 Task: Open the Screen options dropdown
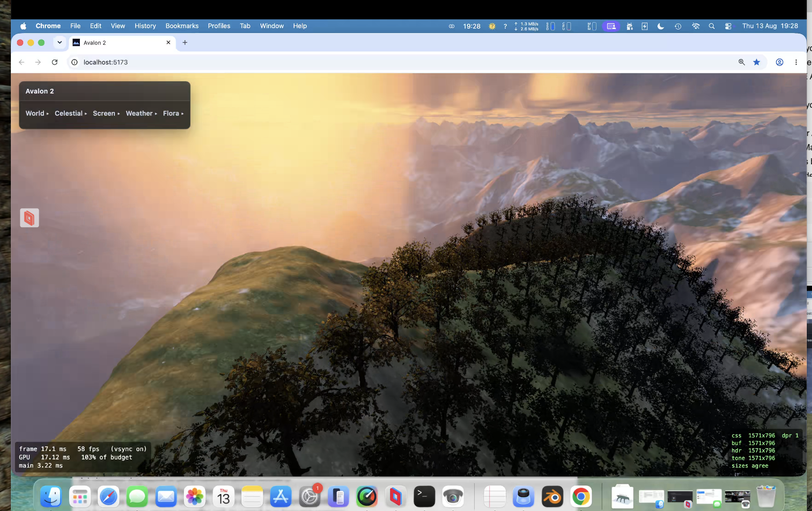[x=106, y=113]
